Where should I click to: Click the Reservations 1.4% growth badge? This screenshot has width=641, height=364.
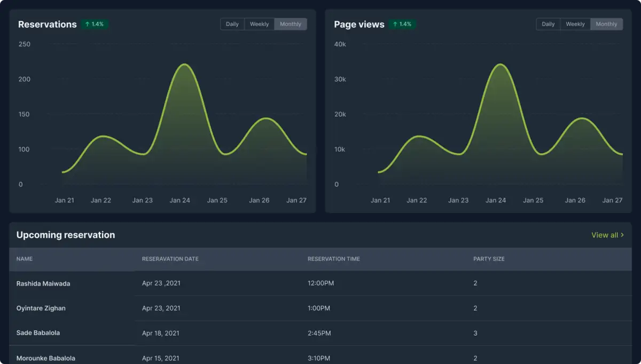tap(95, 24)
